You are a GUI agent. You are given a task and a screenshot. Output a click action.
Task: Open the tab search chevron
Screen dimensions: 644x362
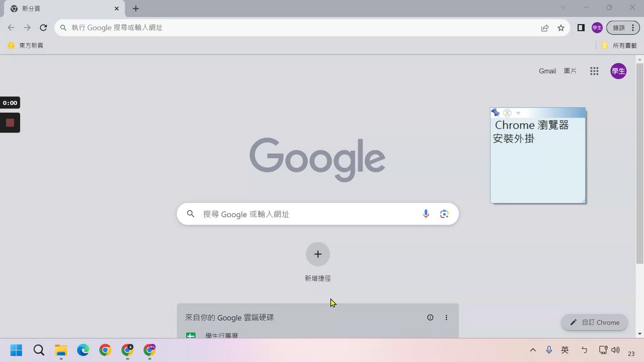(563, 8)
